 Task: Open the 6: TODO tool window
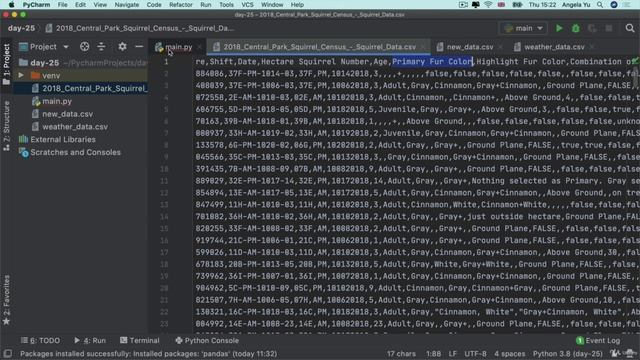pyautogui.click(x=40, y=340)
